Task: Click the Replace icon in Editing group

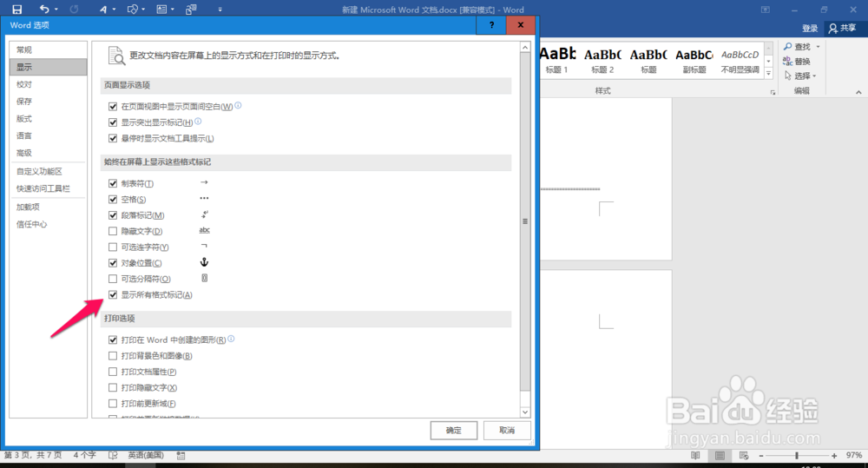Action: coord(788,61)
